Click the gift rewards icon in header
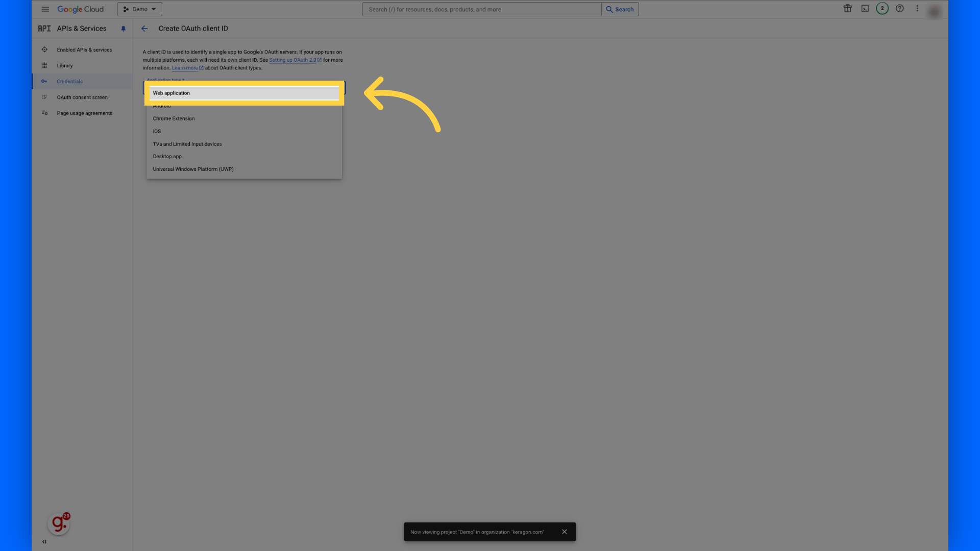 [x=847, y=9]
